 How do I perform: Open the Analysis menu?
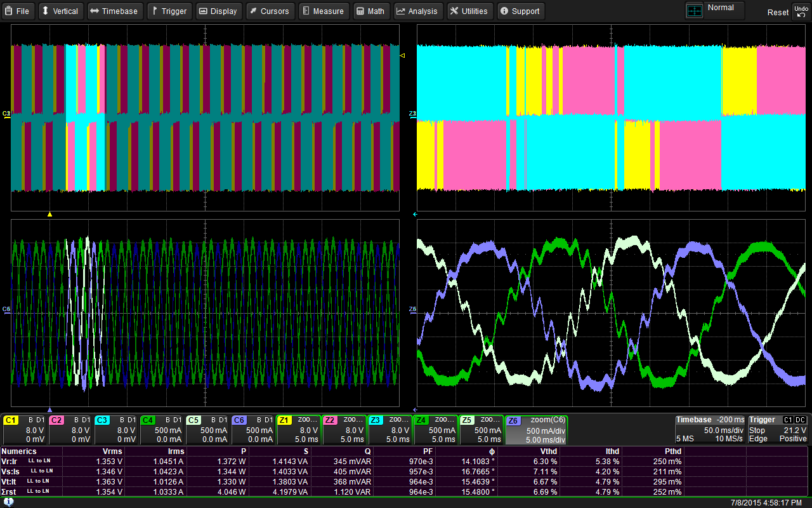418,11
